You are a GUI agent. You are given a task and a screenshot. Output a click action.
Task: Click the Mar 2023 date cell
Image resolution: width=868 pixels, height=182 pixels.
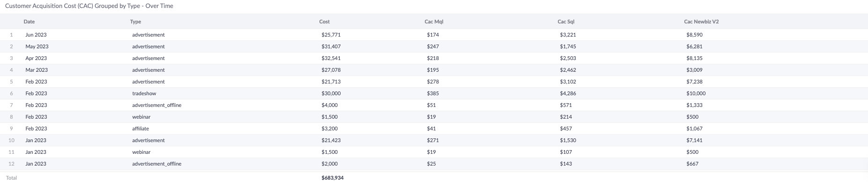pyautogui.click(x=37, y=70)
